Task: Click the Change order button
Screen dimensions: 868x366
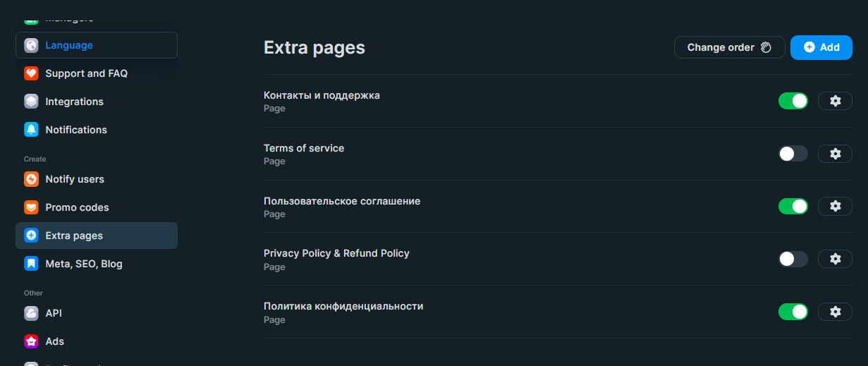Action: [729, 47]
